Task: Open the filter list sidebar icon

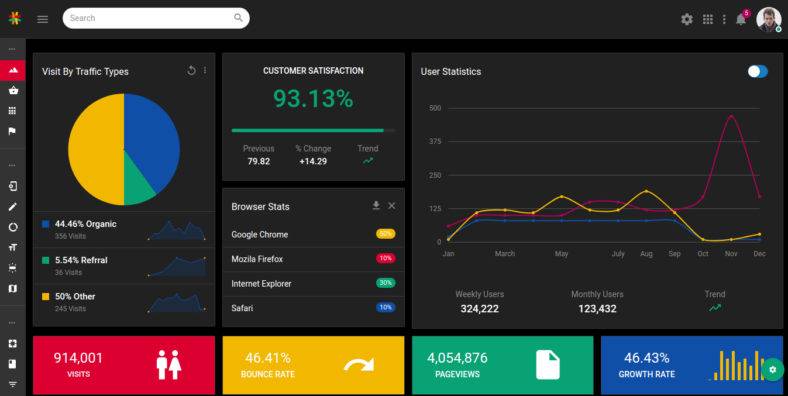Action: 13,384
